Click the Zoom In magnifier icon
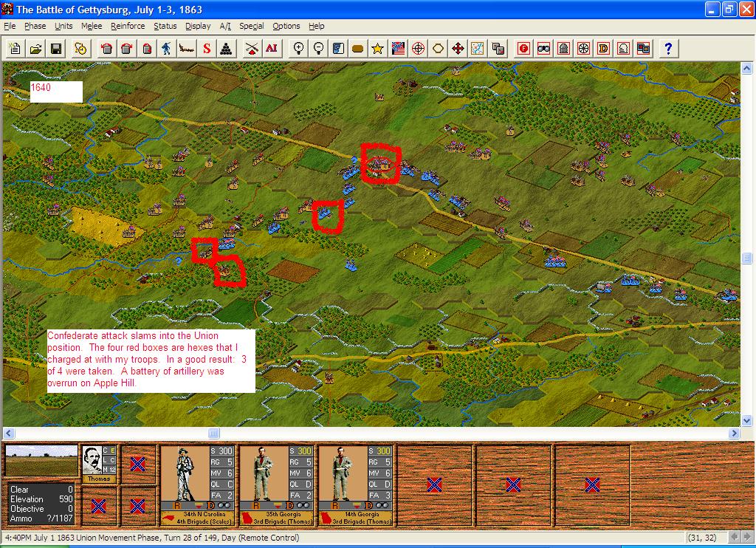 pyautogui.click(x=298, y=48)
